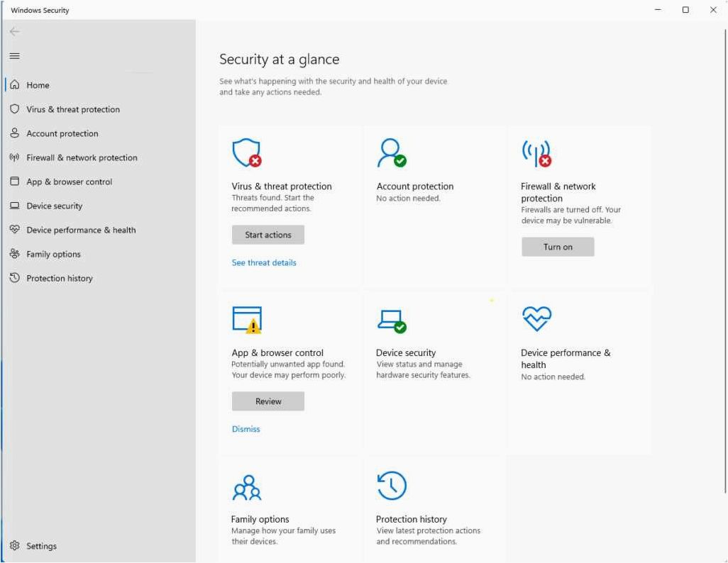The height and width of the screenshot is (563, 728).
Task: Open the See threat details link
Action: pos(264,262)
